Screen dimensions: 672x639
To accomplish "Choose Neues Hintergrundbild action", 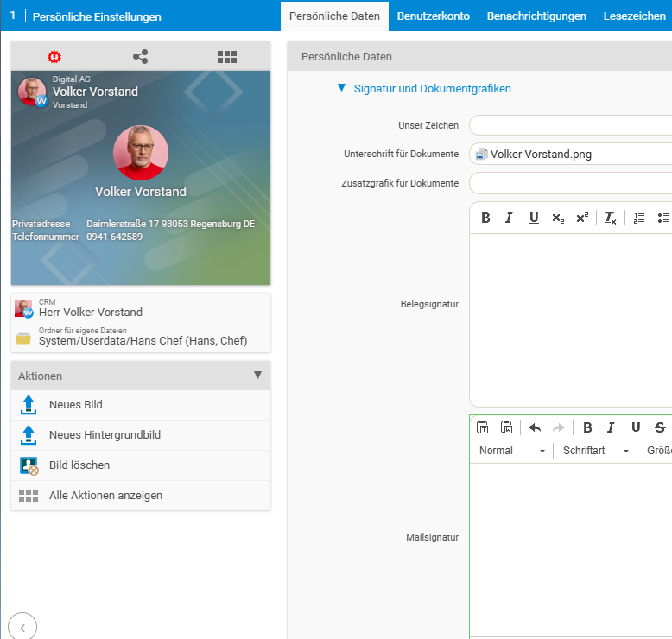I will point(141,435).
